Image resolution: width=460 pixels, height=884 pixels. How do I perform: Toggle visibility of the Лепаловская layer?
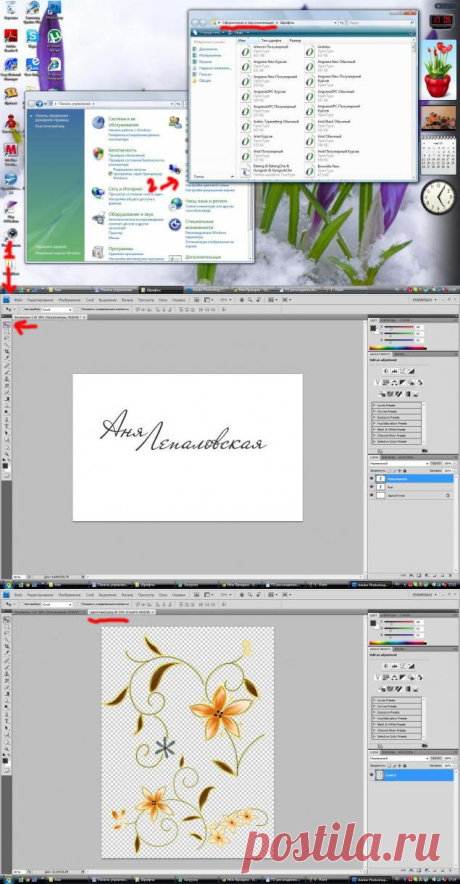point(371,478)
